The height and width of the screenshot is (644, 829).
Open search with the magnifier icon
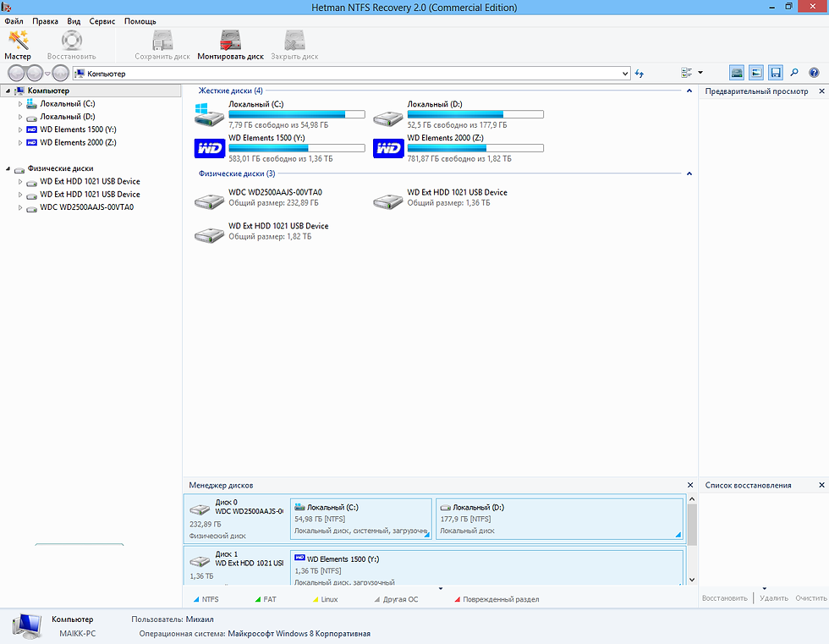pos(794,73)
